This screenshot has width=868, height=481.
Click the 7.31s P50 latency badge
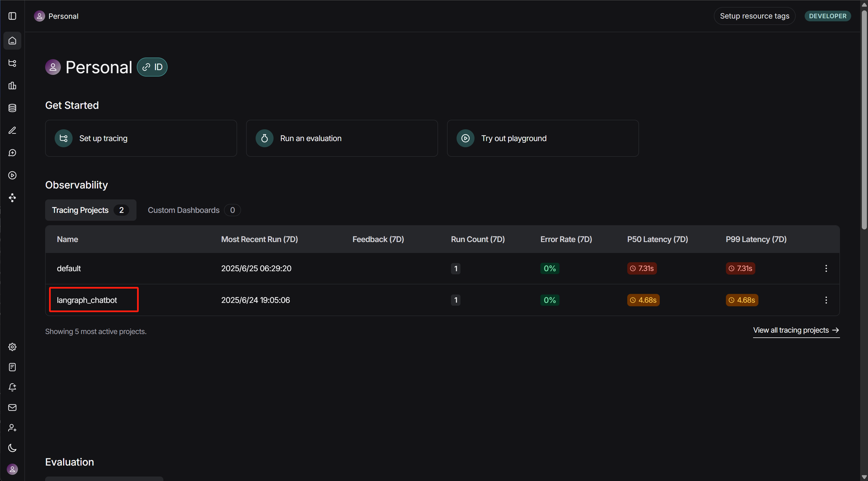(642, 268)
